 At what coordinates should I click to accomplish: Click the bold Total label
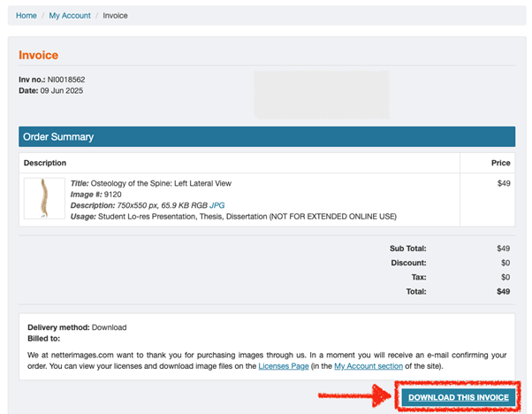[415, 291]
